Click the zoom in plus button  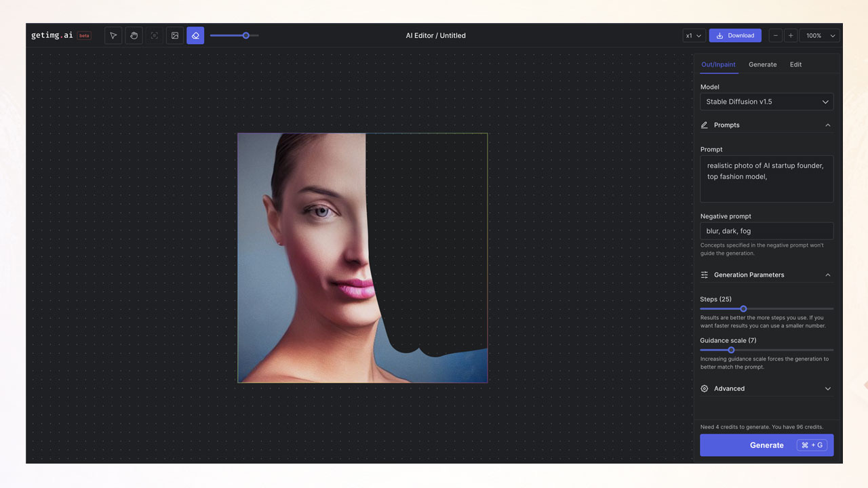pyautogui.click(x=789, y=35)
